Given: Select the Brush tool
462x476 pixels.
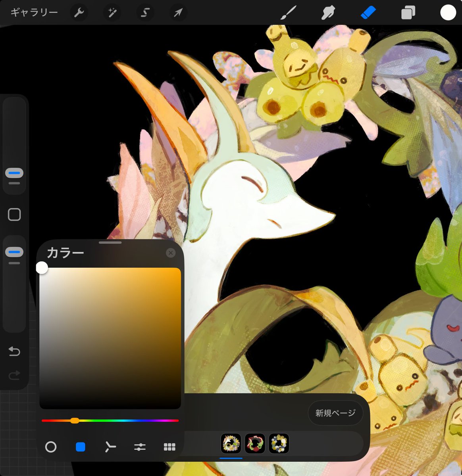Looking at the screenshot, I should pos(289,13).
